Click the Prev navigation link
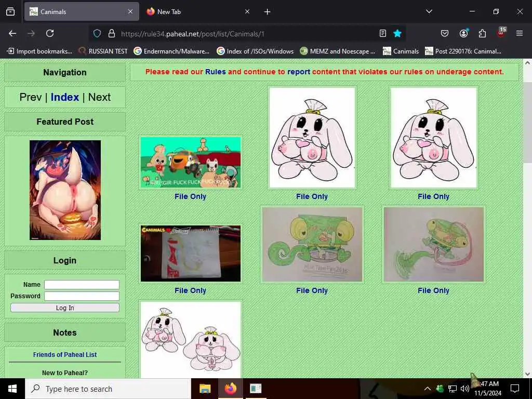Viewport: 532px width, 399px height. point(31,97)
